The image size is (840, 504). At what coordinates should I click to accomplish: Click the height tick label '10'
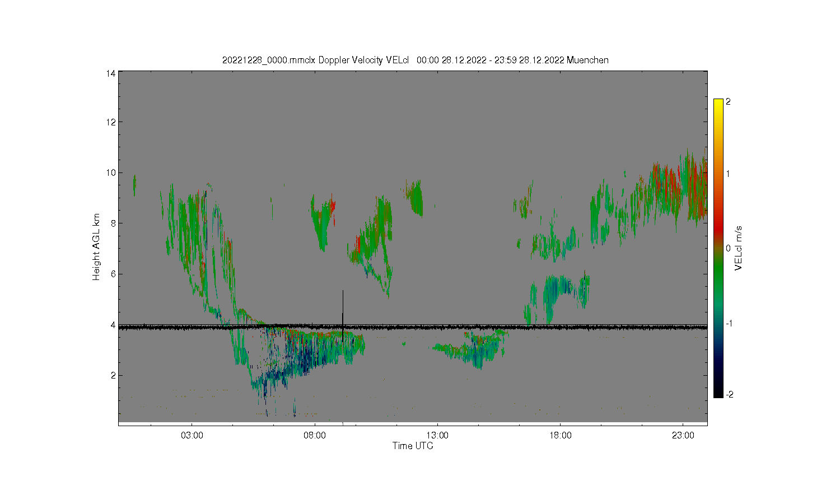(111, 172)
